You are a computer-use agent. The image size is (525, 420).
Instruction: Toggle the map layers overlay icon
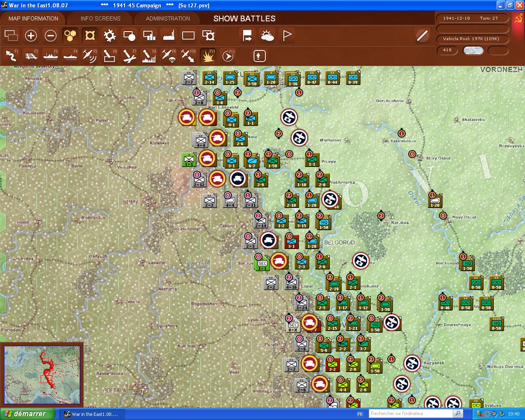click(11, 36)
